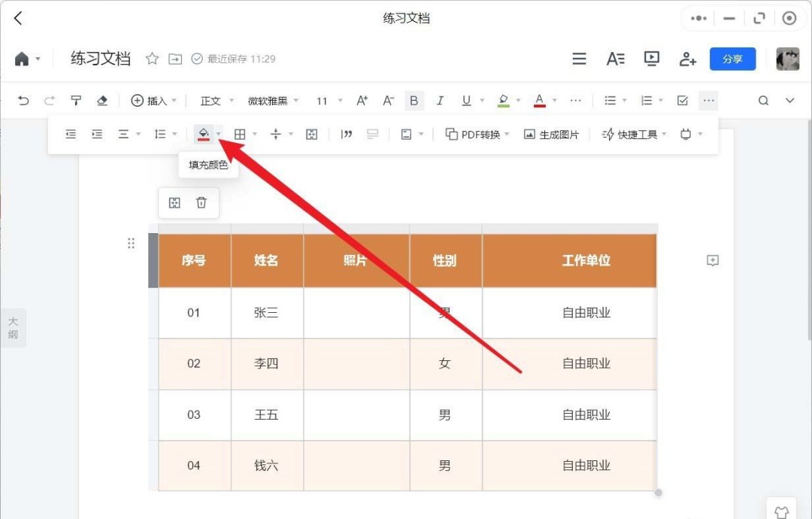The image size is (812, 519).
Task: Star the 练习文档 document
Action: coord(151,58)
